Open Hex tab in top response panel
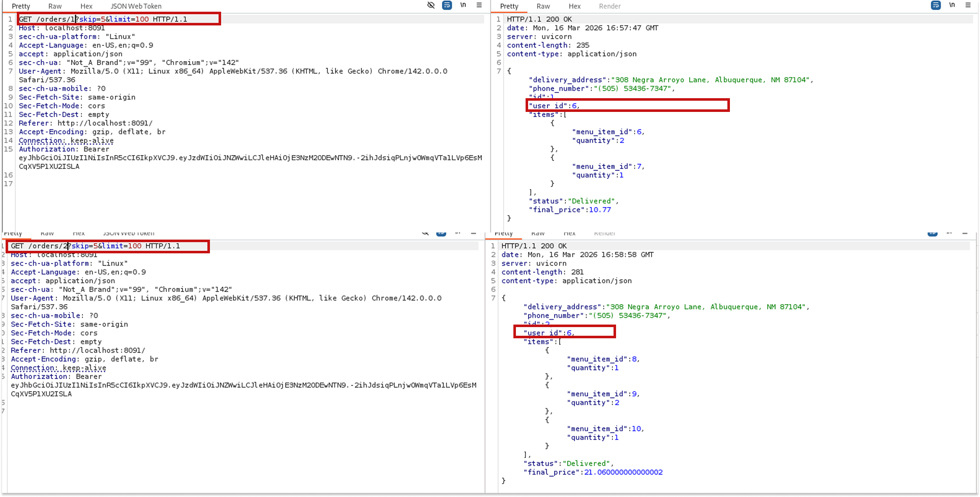 point(574,6)
